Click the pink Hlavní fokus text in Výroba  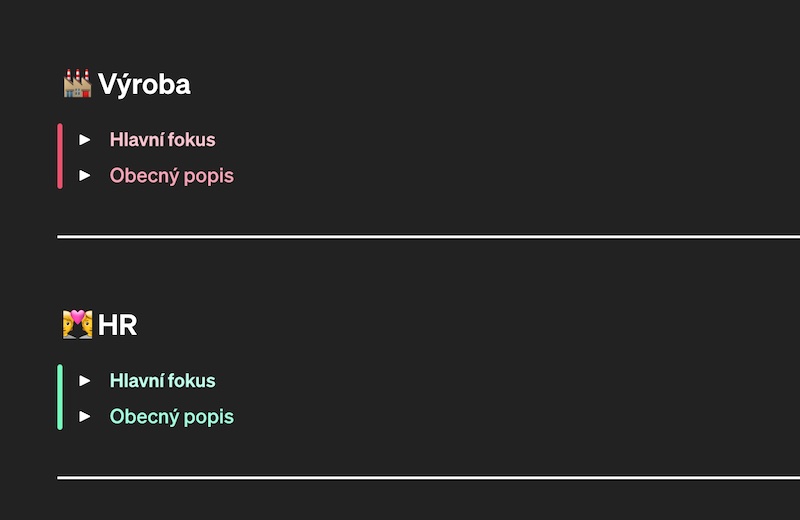click(162, 139)
